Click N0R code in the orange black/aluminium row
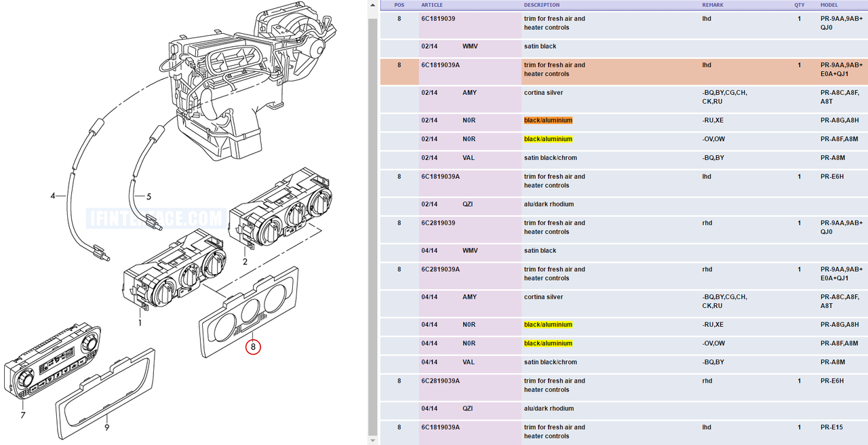Viewport: 868px width, 445px height. [469, 120]
